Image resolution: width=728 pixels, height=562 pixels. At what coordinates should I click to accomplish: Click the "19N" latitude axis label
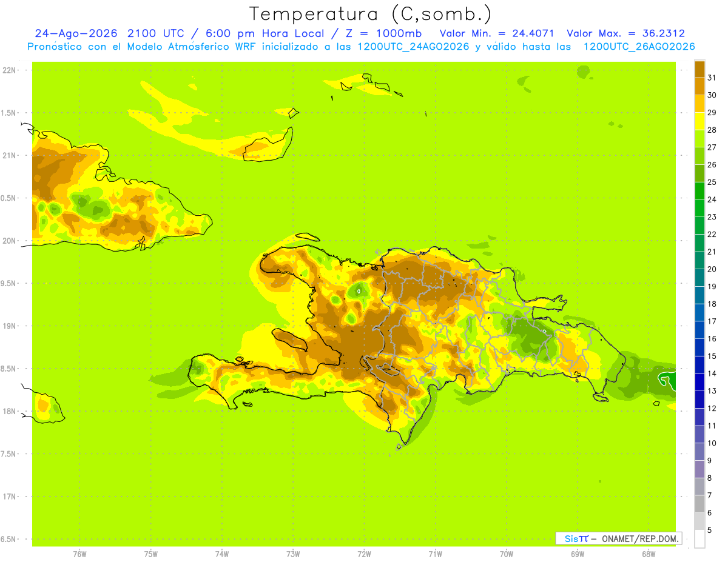point(10,326)
